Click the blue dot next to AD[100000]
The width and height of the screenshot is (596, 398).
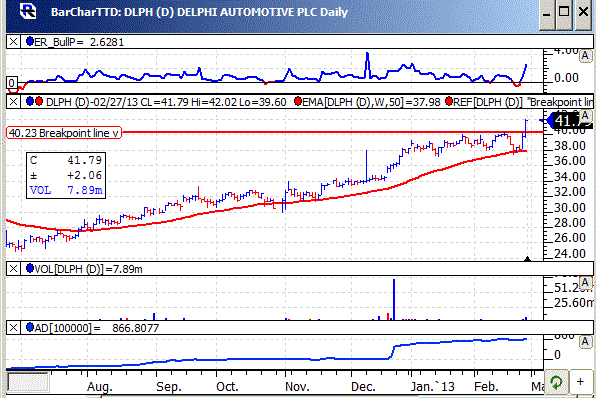click(30, 327)
